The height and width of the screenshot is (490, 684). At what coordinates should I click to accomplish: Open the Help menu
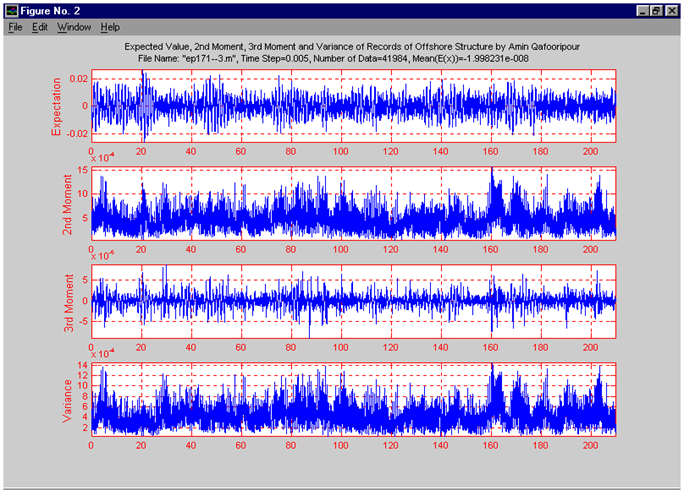tap(110, 27)
